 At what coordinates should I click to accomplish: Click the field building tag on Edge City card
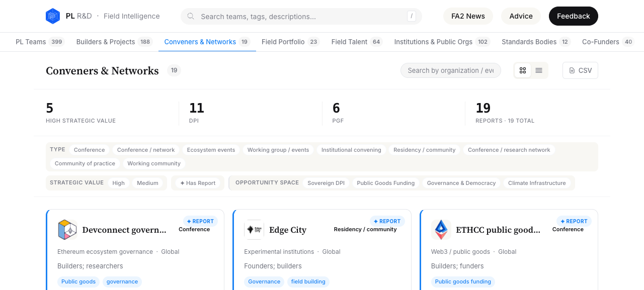(x=308, y=281)
